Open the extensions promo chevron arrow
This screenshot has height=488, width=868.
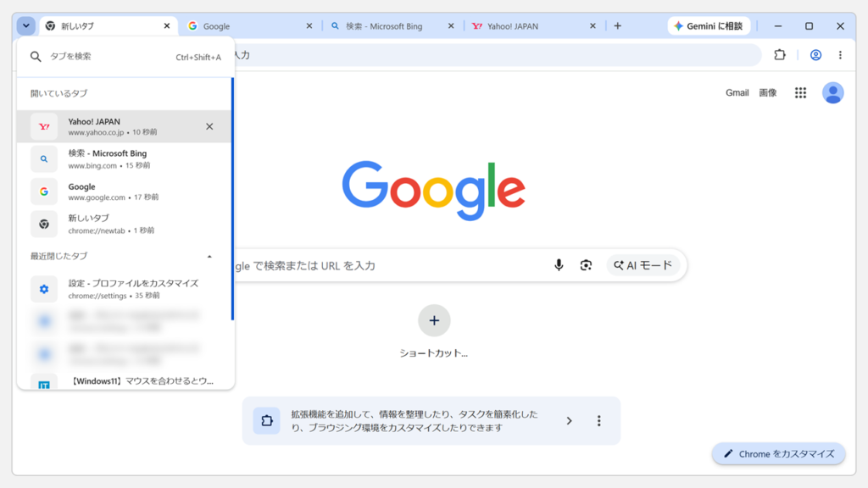pos(569,421)
